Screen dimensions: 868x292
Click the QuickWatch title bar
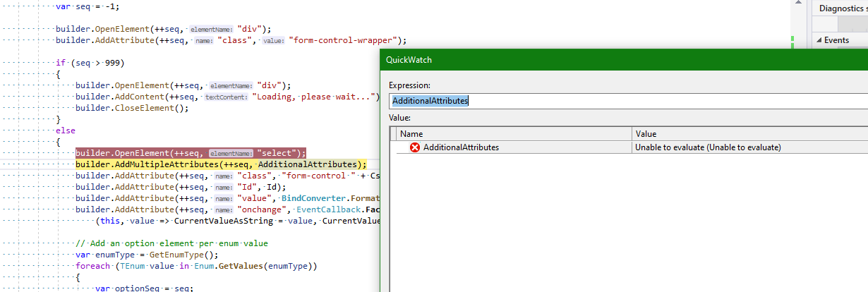point(624,60)
